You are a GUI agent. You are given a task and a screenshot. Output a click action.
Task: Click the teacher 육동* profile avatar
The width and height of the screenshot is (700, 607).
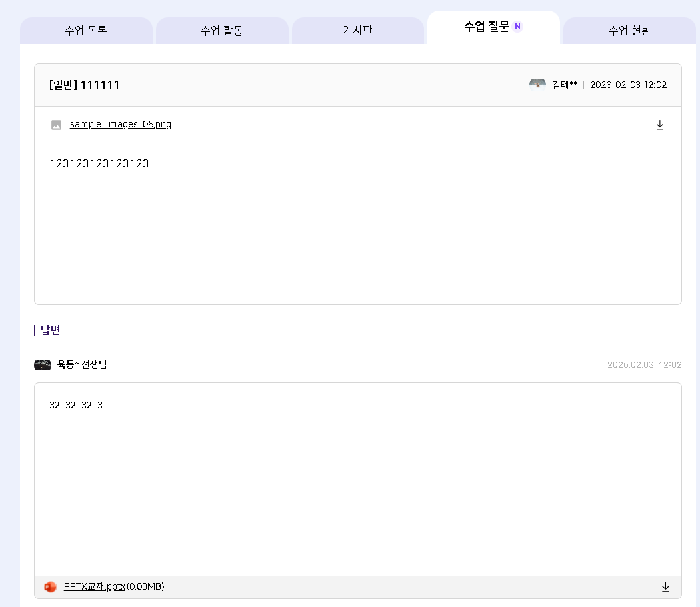[43, 365]
